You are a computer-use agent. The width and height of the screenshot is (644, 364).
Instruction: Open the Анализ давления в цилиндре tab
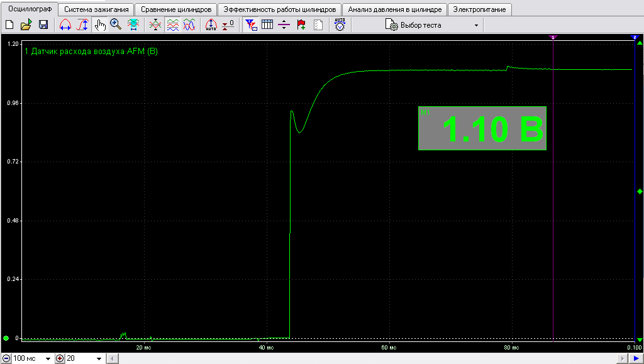[395, 9]
